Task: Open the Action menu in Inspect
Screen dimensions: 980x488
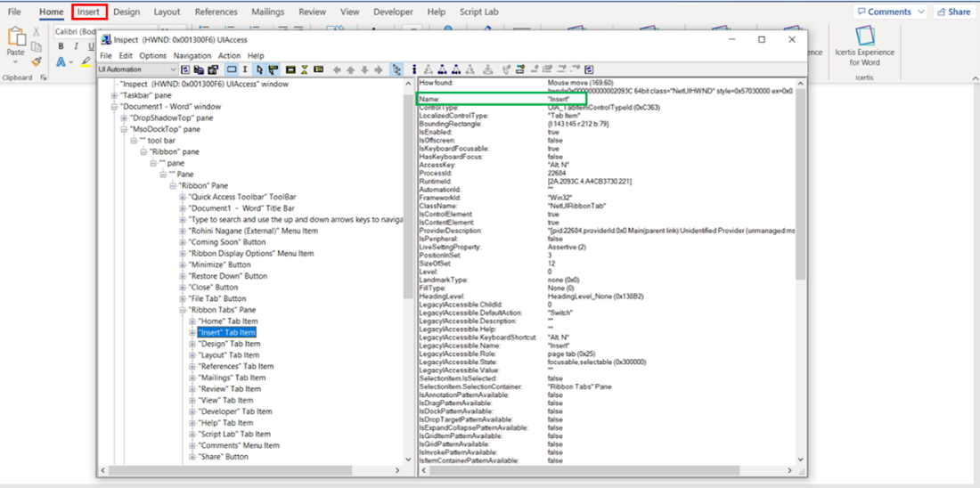Action: pyautogui.click(x=229, y=55)
